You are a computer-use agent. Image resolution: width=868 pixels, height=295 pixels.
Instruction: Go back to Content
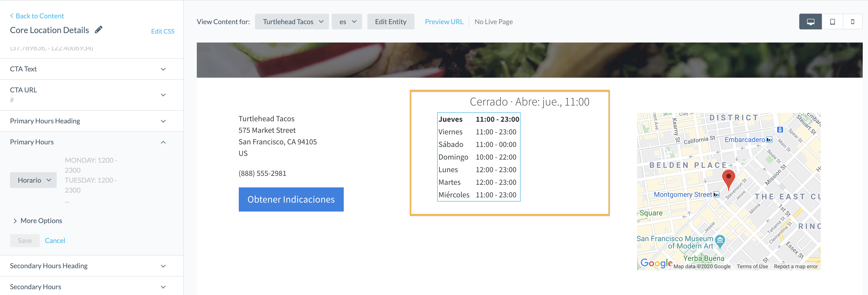(37, 16)
